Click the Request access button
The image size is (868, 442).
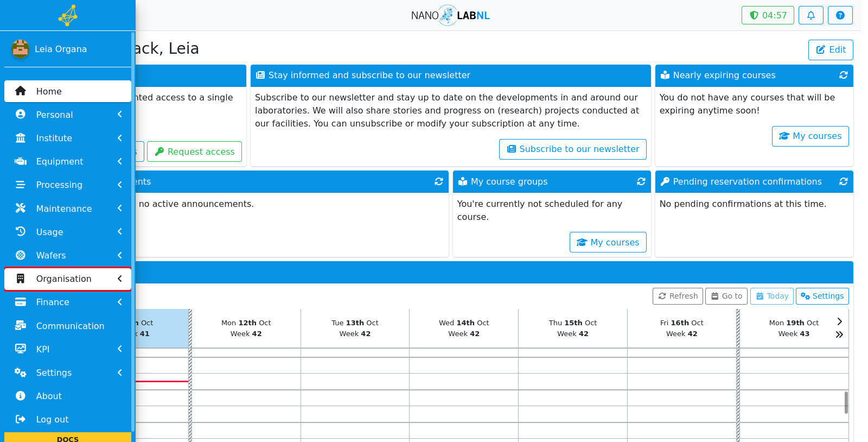pos(194,151)
